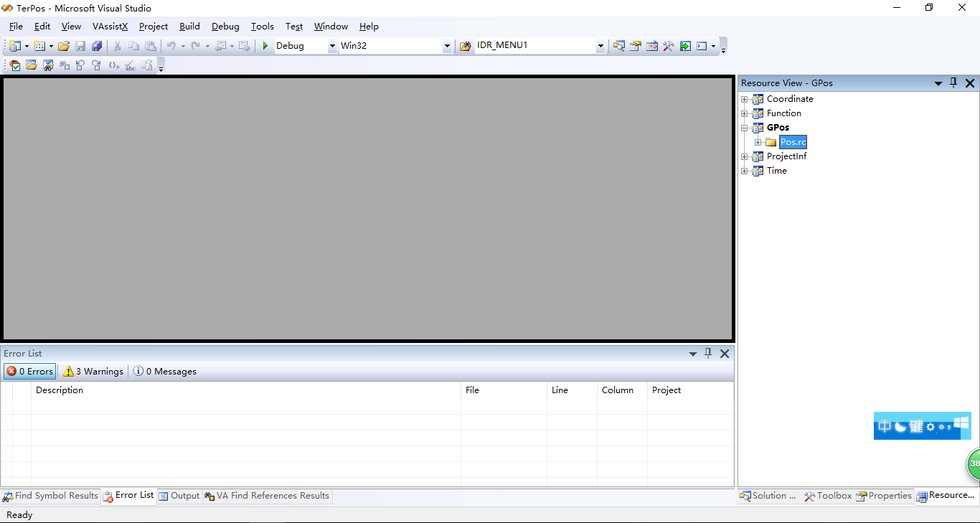Collapse the GPos project node
Viewport: 980px width, 523px height.
point(745,128)
